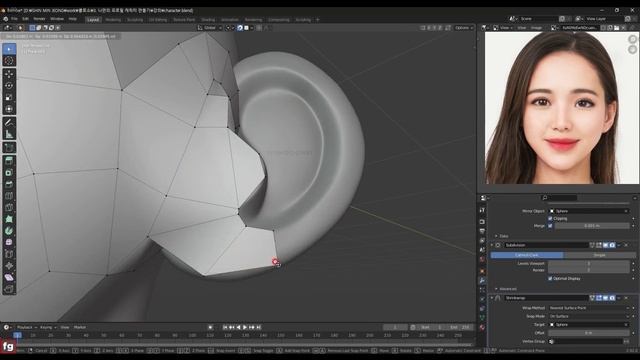Switch to the Modeling workspace tab
The image size is (640, 360).
[113, 20]
